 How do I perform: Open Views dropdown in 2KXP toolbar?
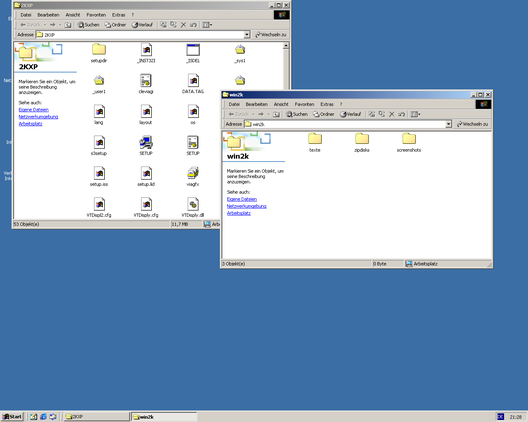[207, 25]
